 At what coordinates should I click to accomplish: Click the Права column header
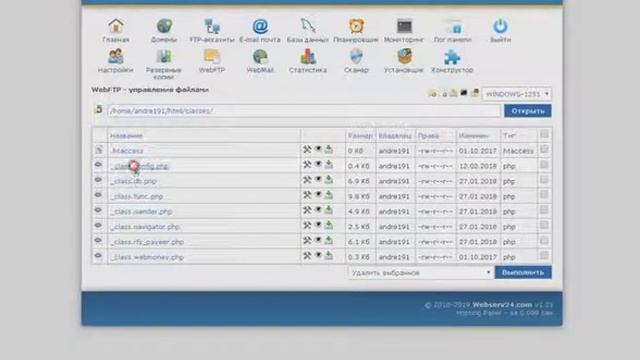(428, 136)
